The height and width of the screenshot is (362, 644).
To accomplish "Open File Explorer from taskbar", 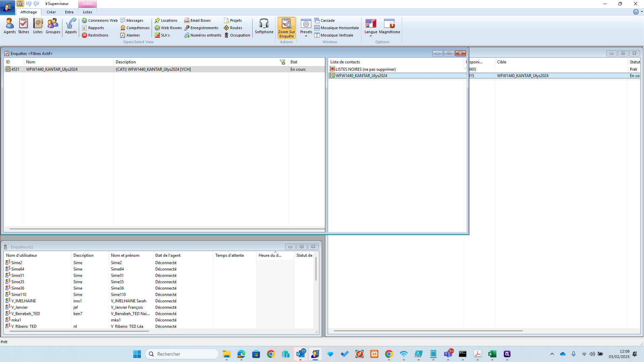I will [227, 354].
